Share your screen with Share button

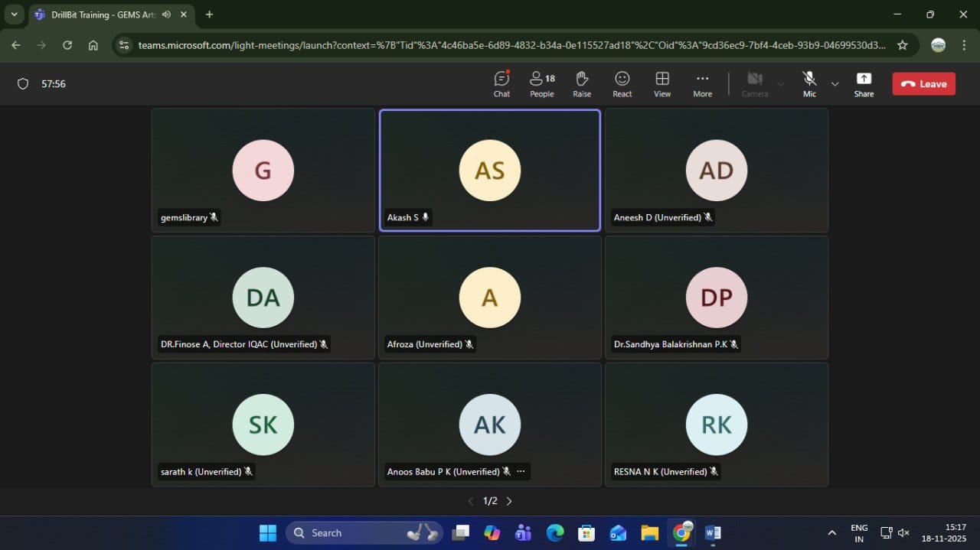point(864,84)
